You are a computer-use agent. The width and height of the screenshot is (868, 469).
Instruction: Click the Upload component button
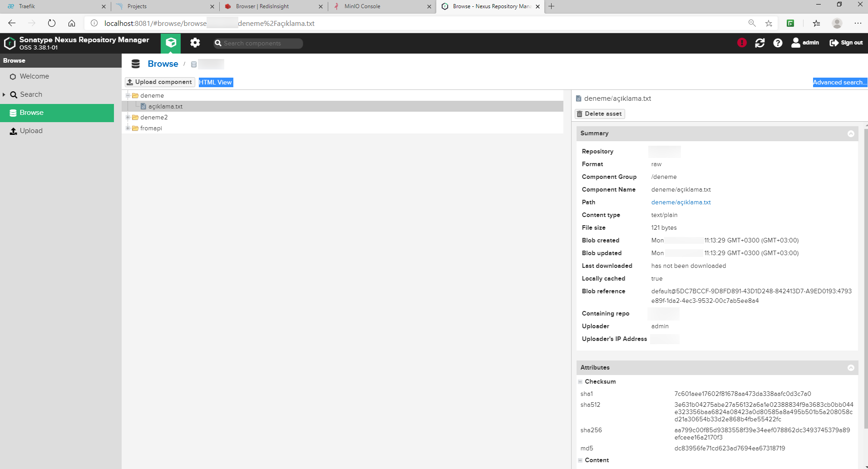[x=160, y=82]
